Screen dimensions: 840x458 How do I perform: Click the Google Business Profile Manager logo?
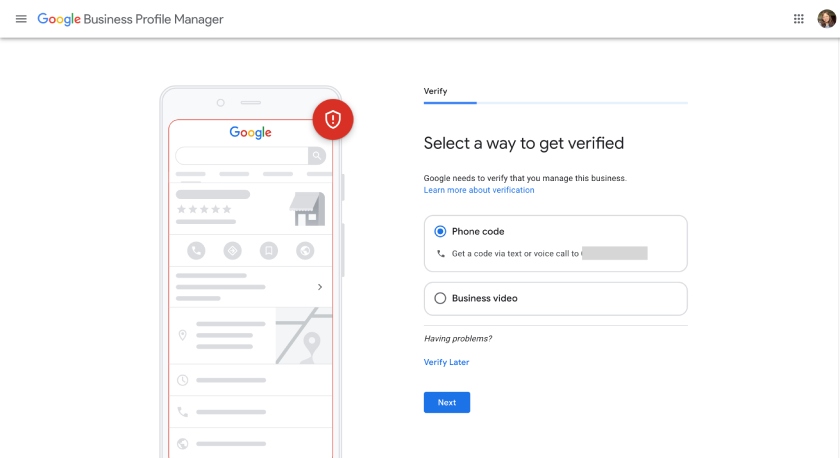(130, 19)
